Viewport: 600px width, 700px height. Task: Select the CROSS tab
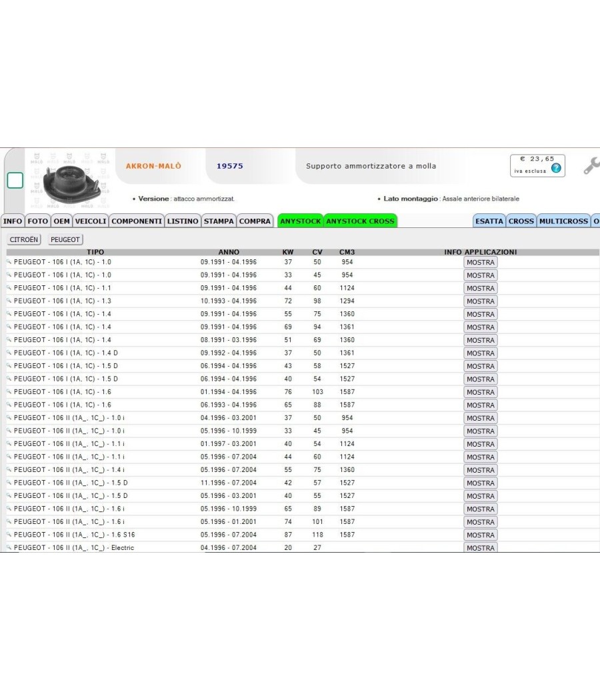(x=521, y=221)
